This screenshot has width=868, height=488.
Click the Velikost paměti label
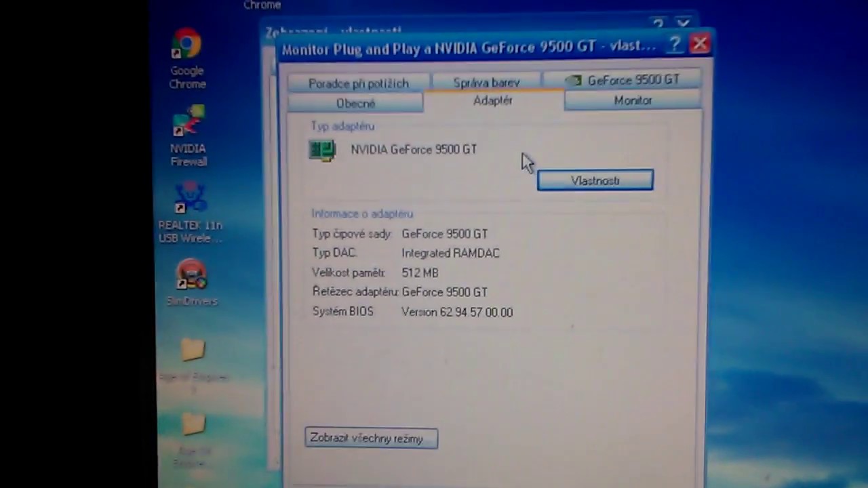(x=349, y=272)
